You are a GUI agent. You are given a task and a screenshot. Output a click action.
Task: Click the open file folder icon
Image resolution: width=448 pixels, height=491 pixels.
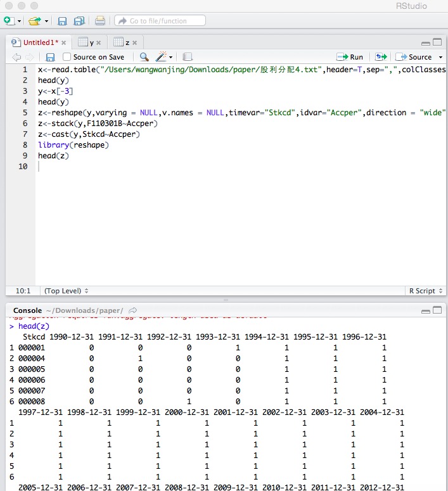35,21
